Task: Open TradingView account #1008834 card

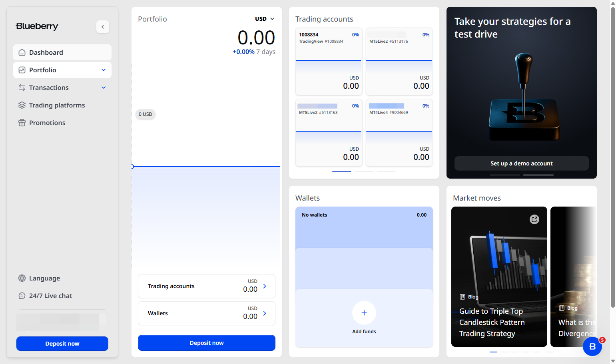Action: pyautogui.click(x=329, y=61)
